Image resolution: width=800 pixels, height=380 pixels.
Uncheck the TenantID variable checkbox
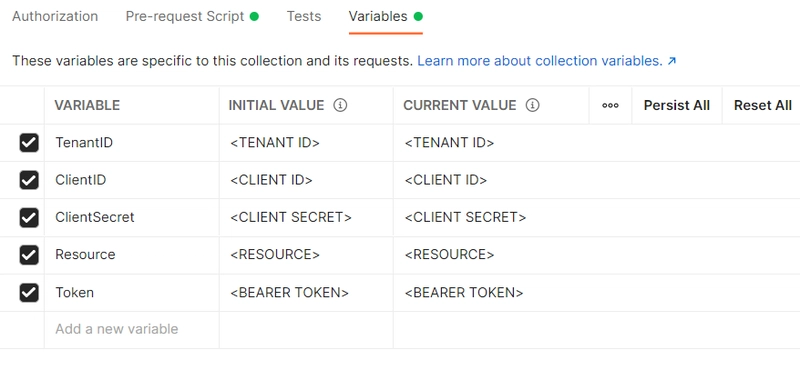(x=29, y=143)
